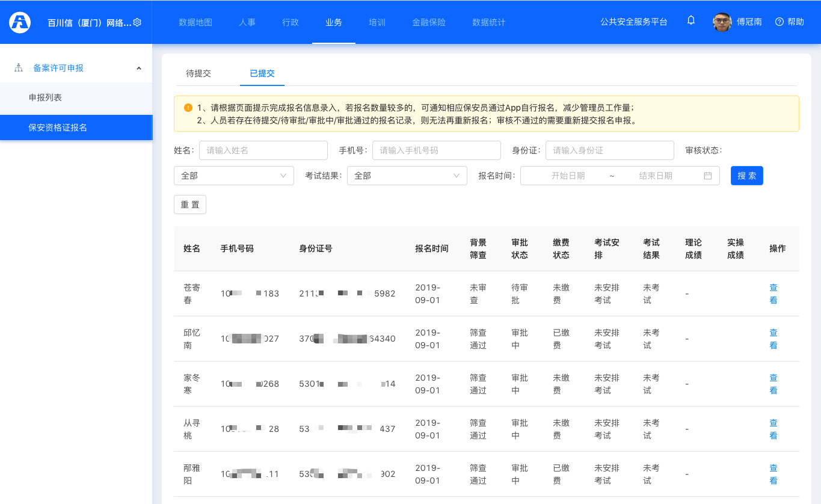The width and height of the screenshot is (821, 504).
Task: Click 背景筛查 column header
Action: coord(478,248)
